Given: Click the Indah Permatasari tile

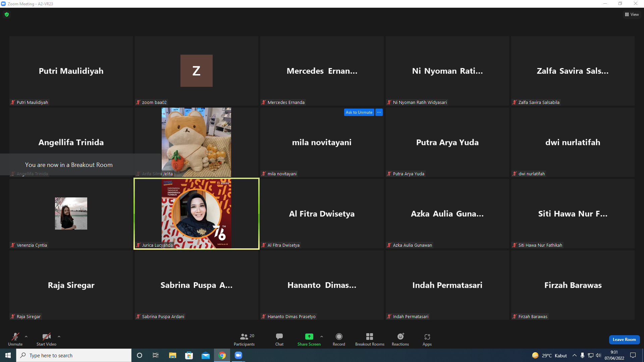Looking at the screenshot, I should [x=447, y=285].
